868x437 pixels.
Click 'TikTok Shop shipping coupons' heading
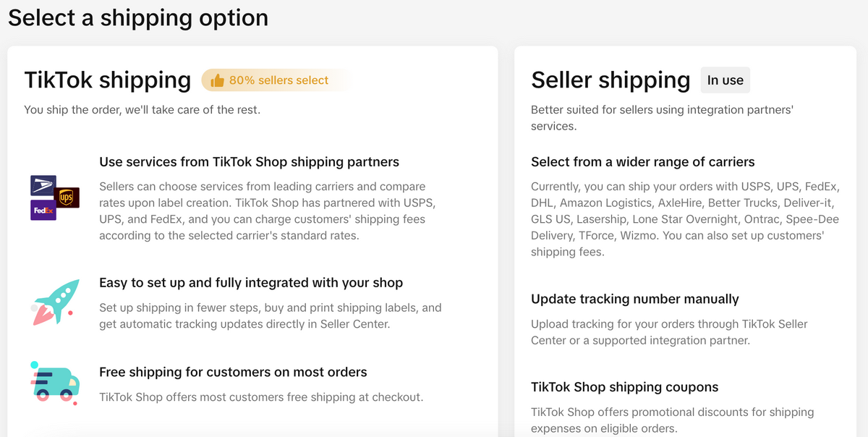coord(624,387)
